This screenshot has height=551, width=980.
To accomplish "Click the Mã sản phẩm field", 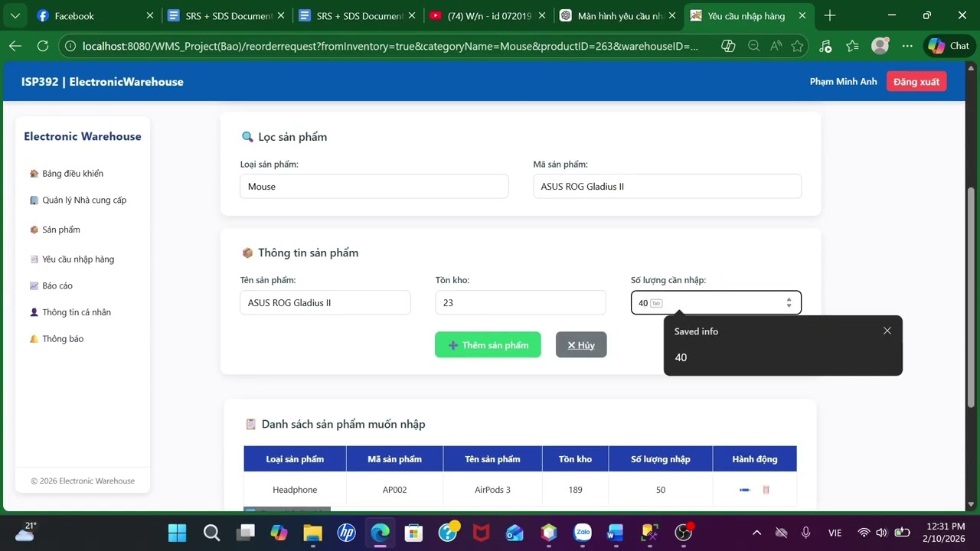I will click(668, 186).
